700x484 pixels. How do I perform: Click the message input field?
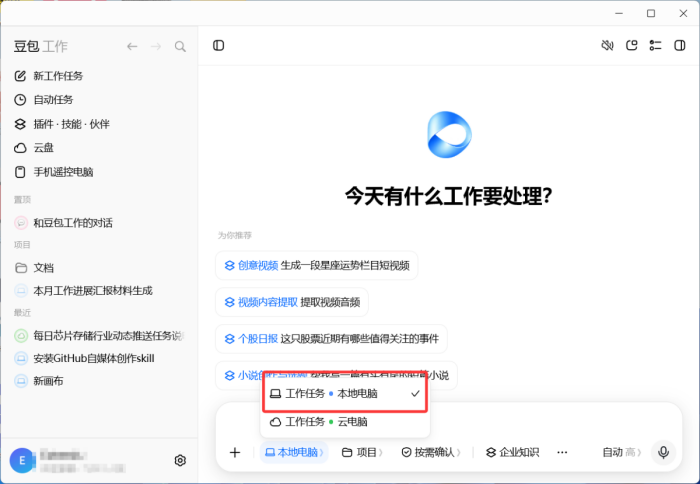pos(556,422)
